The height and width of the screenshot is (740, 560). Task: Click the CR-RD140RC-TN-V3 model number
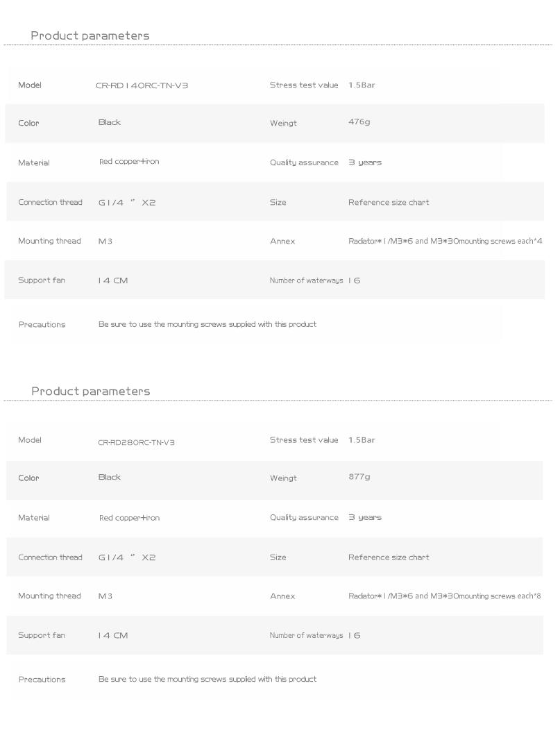[142, 86]
